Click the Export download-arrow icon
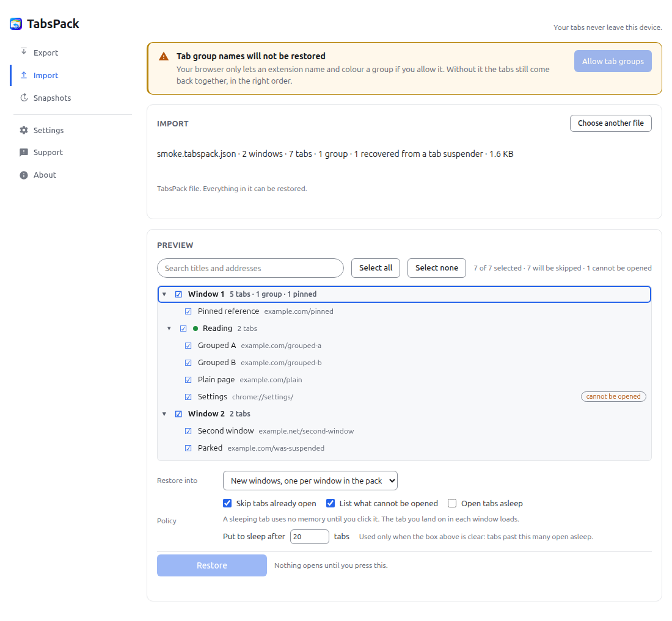The image size is (672, 621). [24, 52]
